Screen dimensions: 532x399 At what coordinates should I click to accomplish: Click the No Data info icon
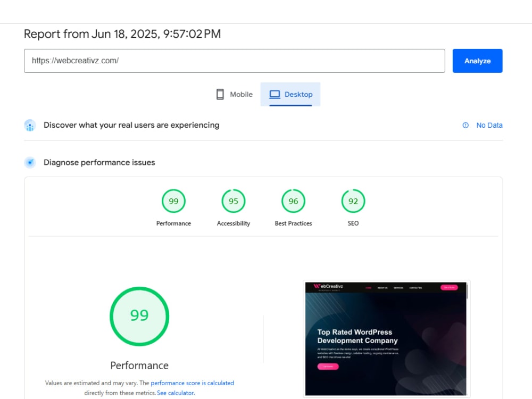coord(465,125)
